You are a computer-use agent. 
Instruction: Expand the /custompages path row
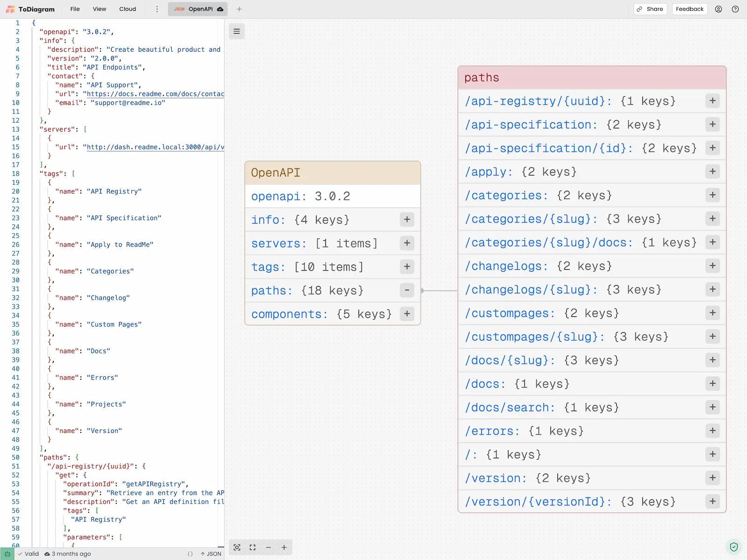click(712, 313)
